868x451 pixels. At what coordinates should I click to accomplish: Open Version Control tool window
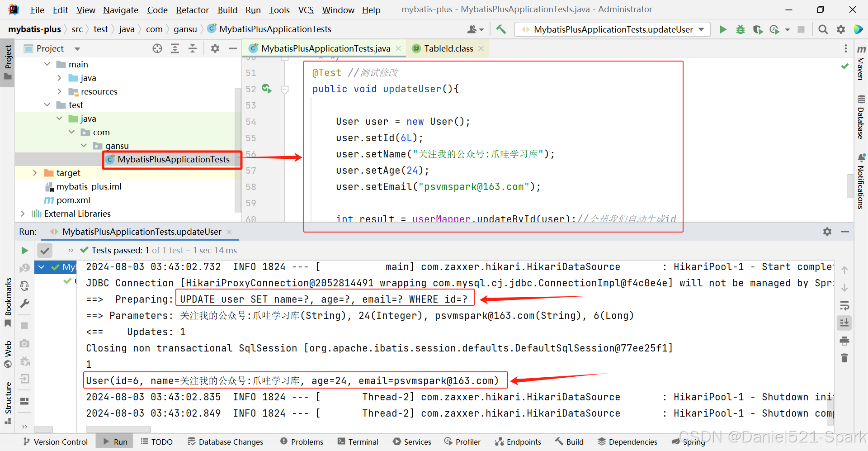click(56, 442)
